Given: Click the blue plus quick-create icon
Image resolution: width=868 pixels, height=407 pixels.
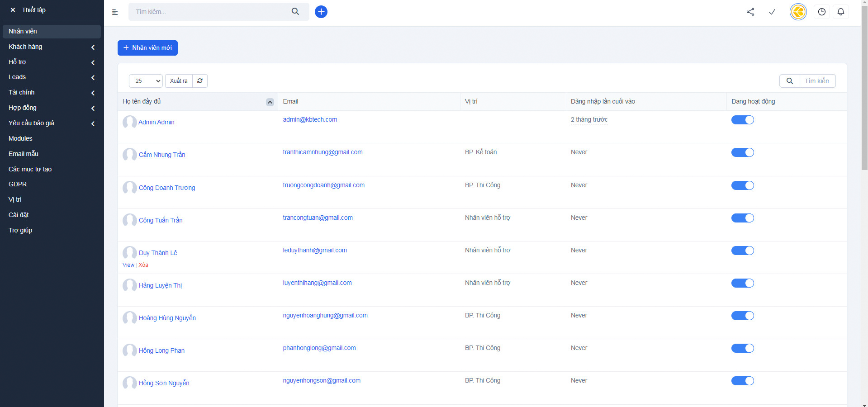Looking at the screenshot, I should (321, 12).
